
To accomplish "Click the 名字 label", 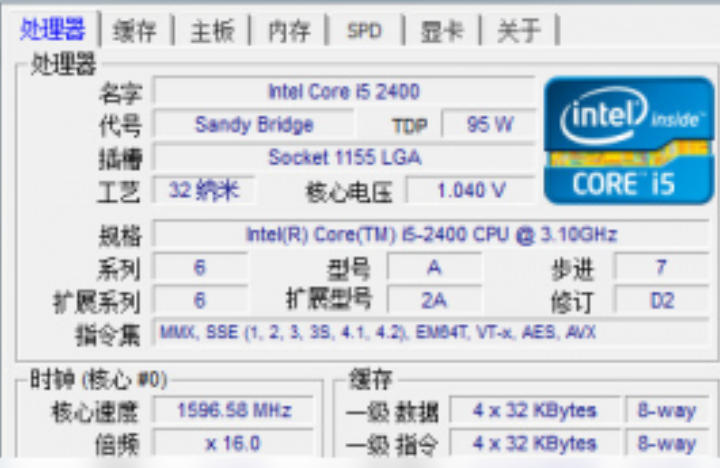I will point(121,93).
